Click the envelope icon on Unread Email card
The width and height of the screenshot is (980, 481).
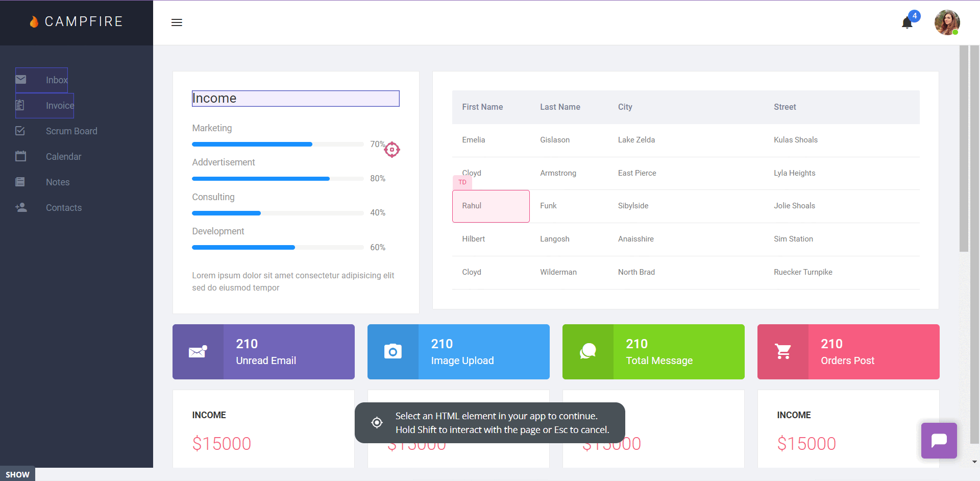pyautogui.click(x=197, y=352)
